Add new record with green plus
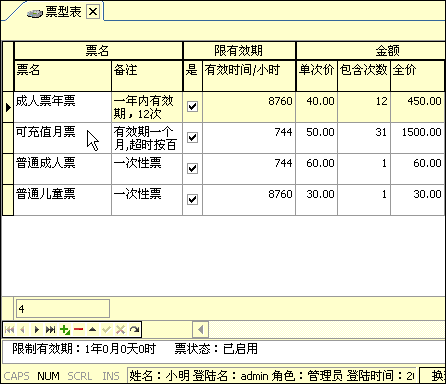The width and height of the screenshot is (446, 384). pos(65,330)
